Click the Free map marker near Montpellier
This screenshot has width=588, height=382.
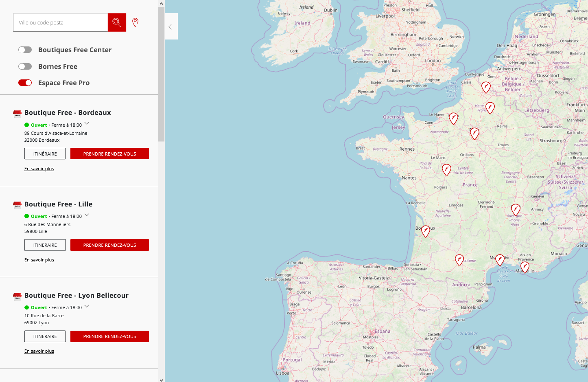coord(500,260)
